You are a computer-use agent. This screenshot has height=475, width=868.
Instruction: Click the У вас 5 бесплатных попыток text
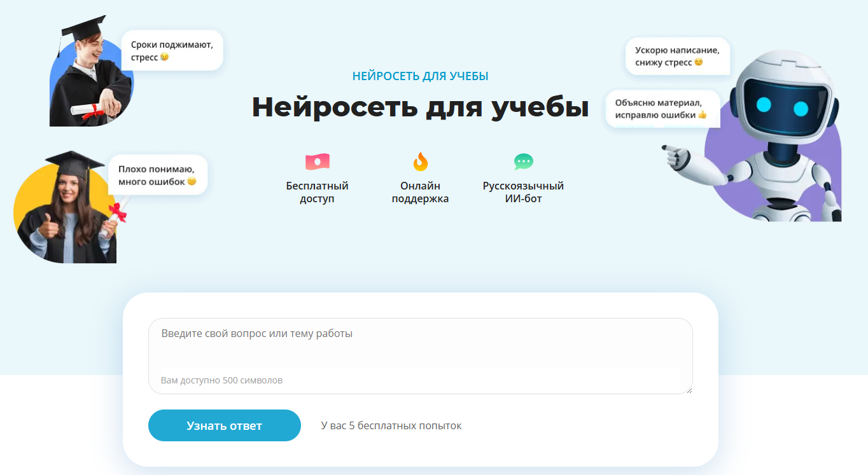click(x=391, y=425)
